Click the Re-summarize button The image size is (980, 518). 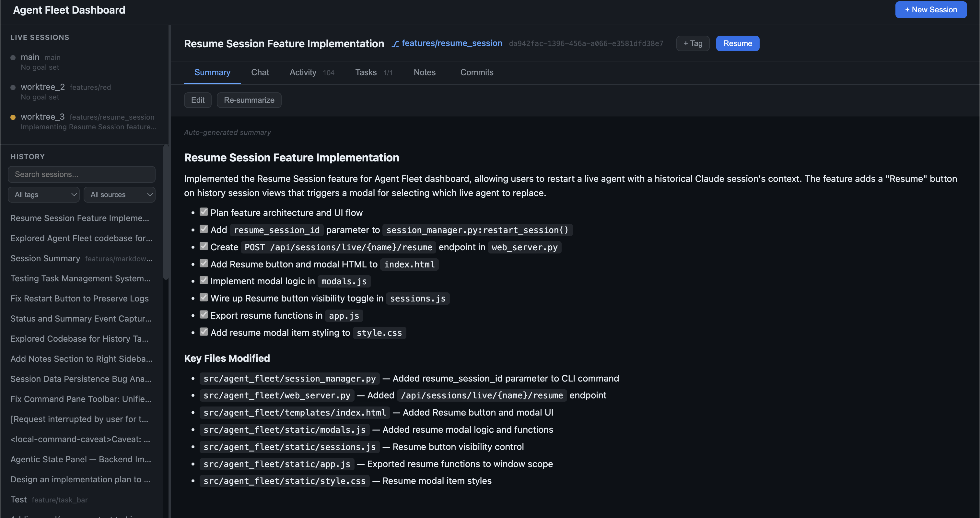[x=249, y=100]
